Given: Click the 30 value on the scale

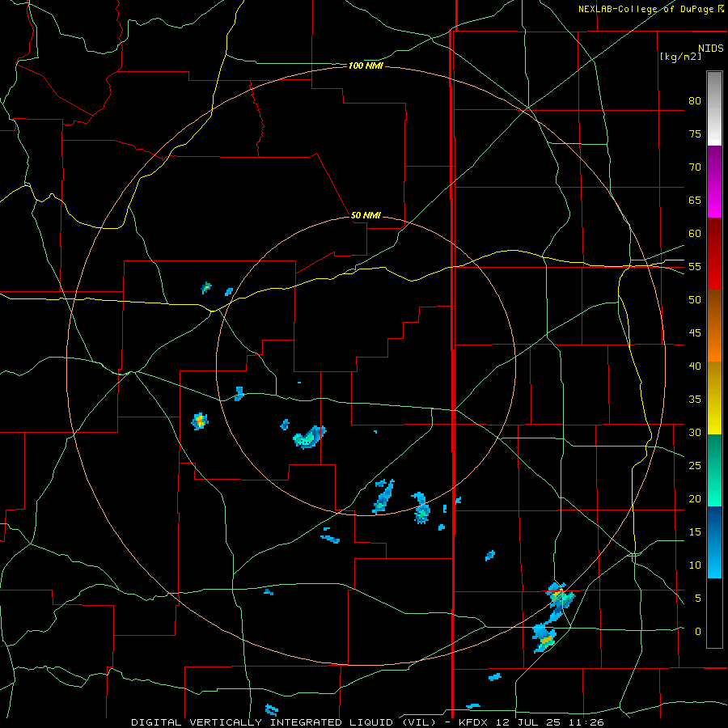Looking at the screenshot, I should [695, 432].
